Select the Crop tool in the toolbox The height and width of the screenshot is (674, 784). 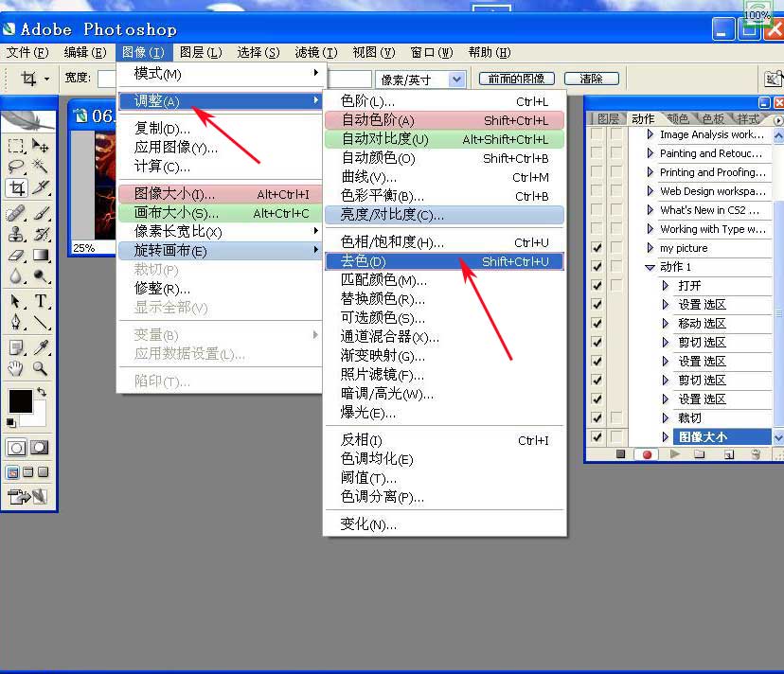point(16,188)
